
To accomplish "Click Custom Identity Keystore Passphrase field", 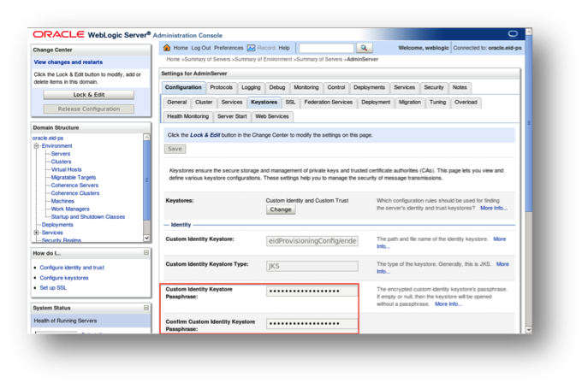I will point(312,292).
